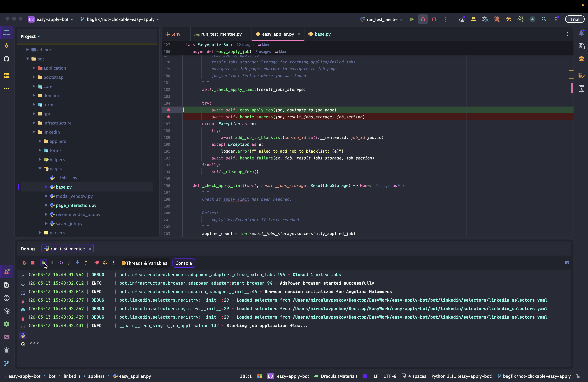Toggle breakpoint on the _handle_success line
The height and width of the screenshot is (382, 588).
169,117
